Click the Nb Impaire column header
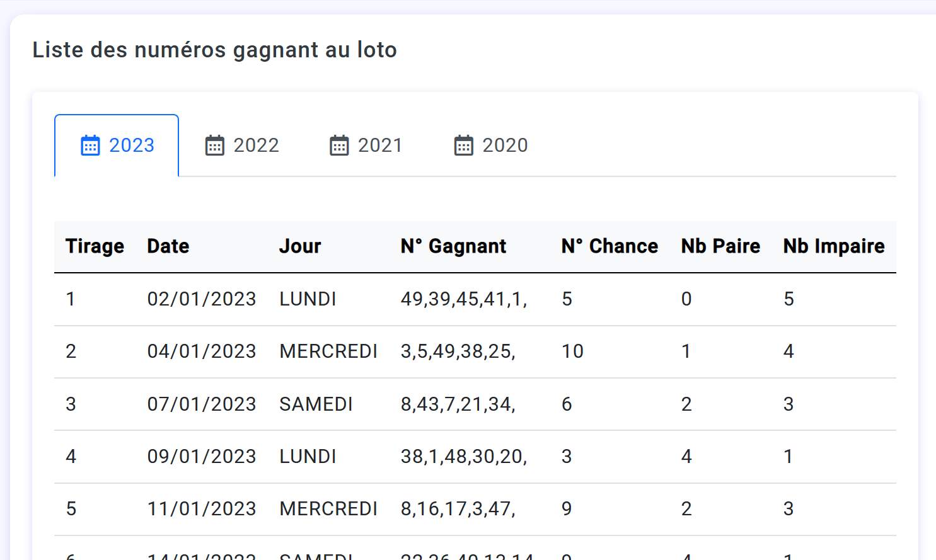 [834, 246]
